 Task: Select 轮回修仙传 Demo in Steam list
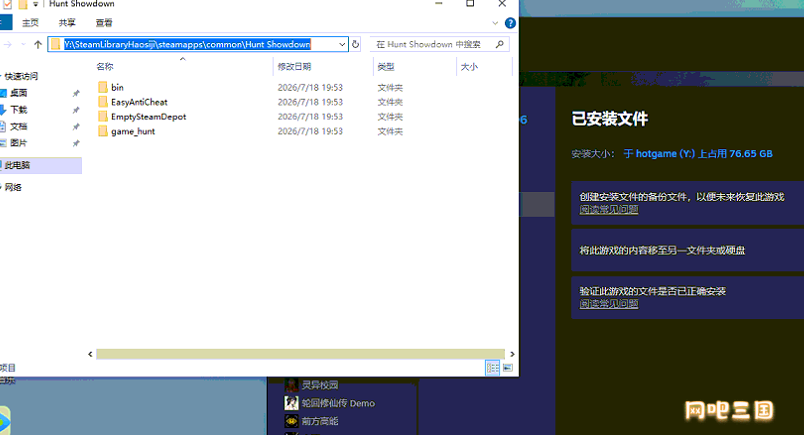tap(338, 403)
